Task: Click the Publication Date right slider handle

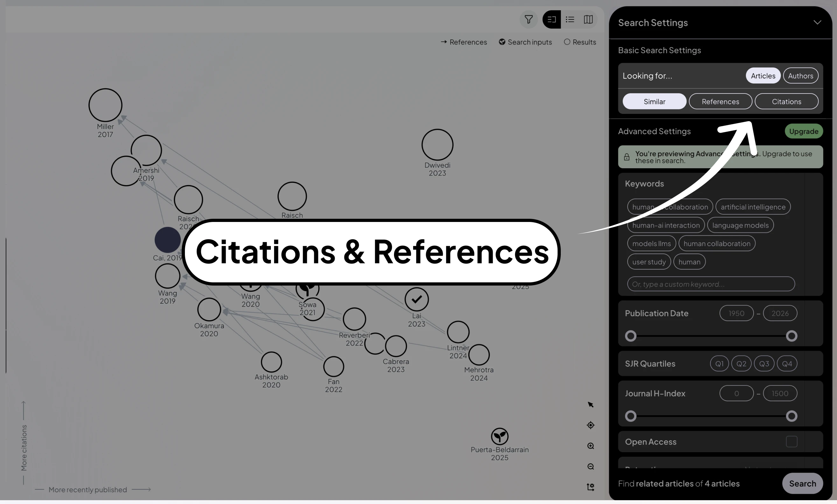Action: pos(791,336)
